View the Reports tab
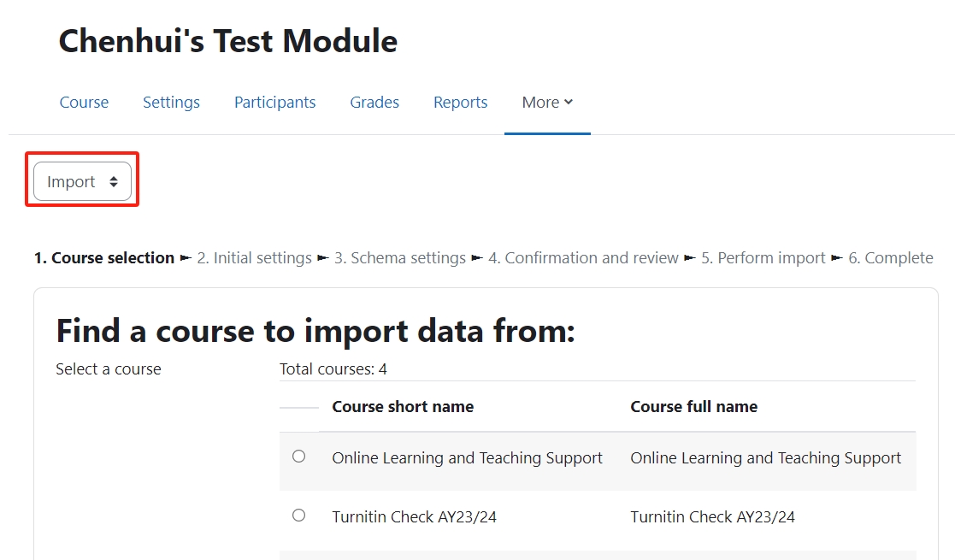This screenshot has height=560, width=955. 460,102
